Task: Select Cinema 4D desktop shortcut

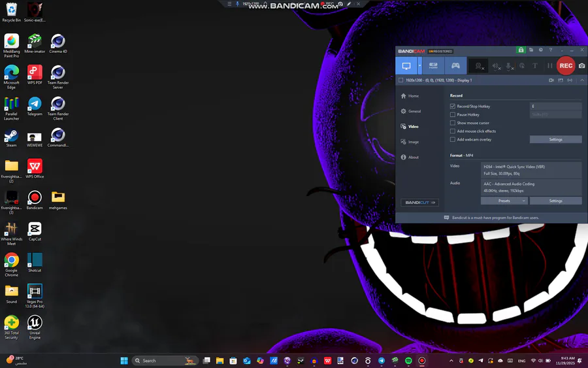Action: coord(58,44)
